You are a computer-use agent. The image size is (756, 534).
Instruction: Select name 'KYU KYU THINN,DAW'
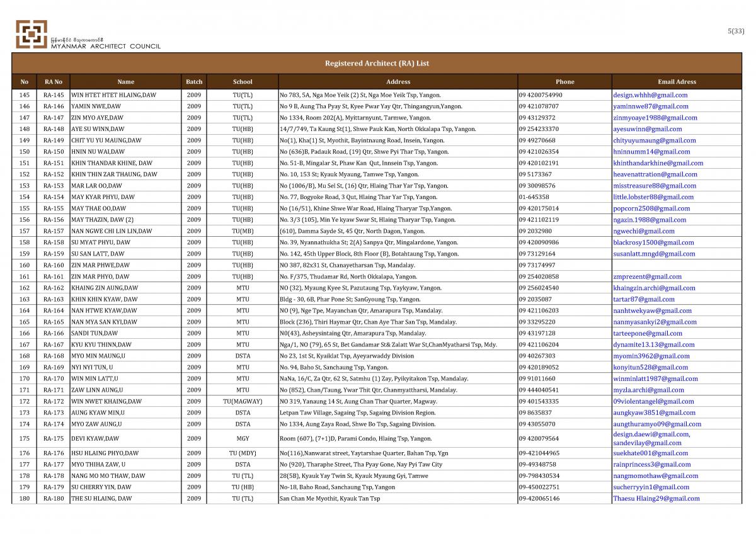(x=101, y=344)
